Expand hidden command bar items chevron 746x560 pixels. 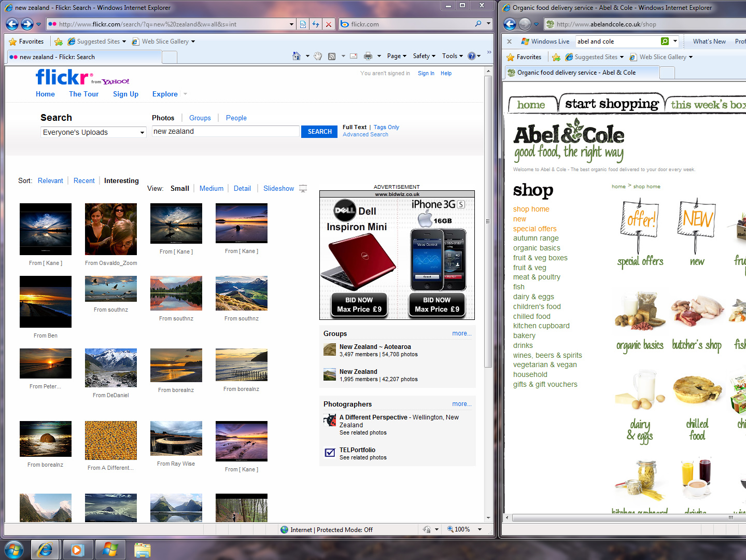[488, 53]
